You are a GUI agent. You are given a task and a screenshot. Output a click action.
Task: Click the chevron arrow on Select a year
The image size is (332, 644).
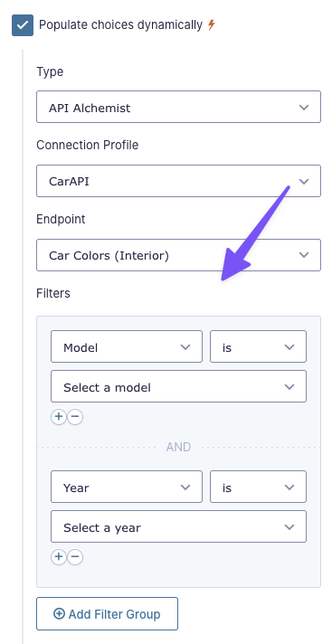click(x=289, y=527)
